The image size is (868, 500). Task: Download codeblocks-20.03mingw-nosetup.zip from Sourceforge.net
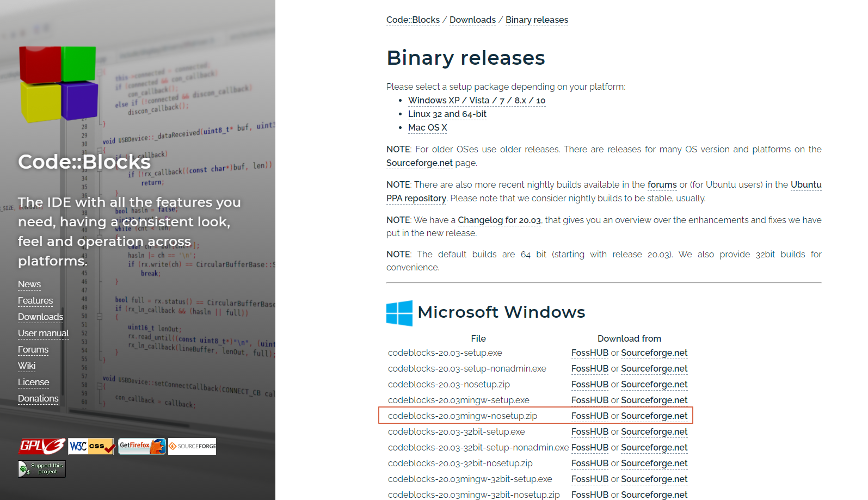[x=654, y=416]
